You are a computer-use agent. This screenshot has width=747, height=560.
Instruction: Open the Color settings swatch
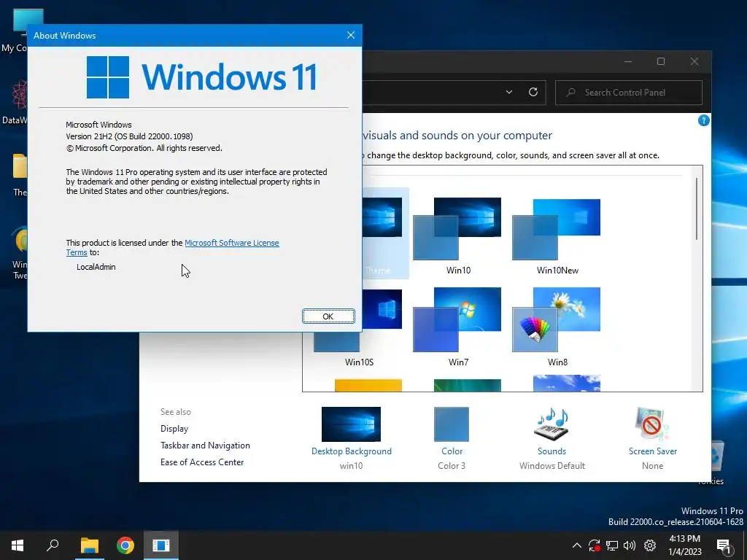click(452, 424)
